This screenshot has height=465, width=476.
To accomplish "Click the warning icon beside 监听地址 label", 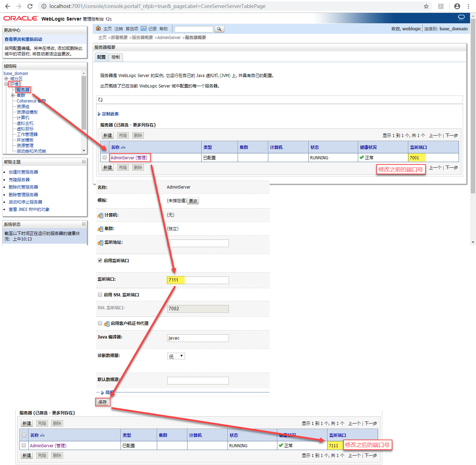I will click(100, 243).
